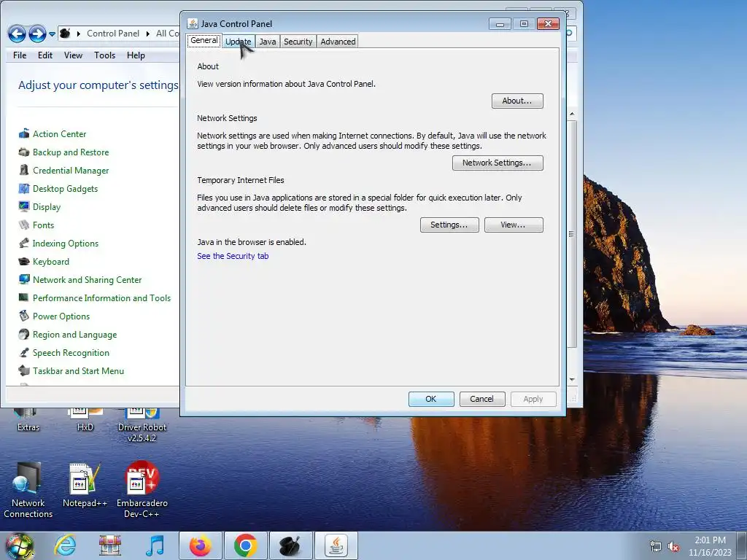
Task: Select Network Connections desktop icon
Action: 28,491
